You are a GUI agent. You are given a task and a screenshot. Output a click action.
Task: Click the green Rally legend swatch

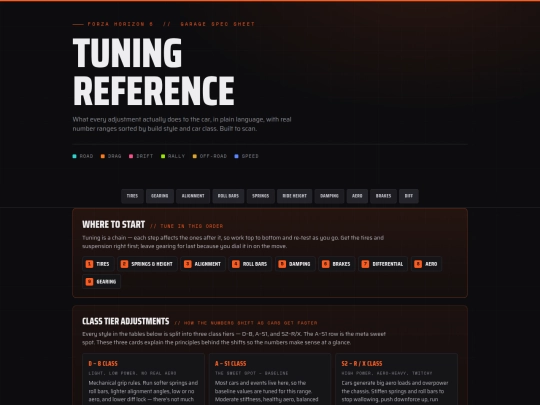(163, 156)
